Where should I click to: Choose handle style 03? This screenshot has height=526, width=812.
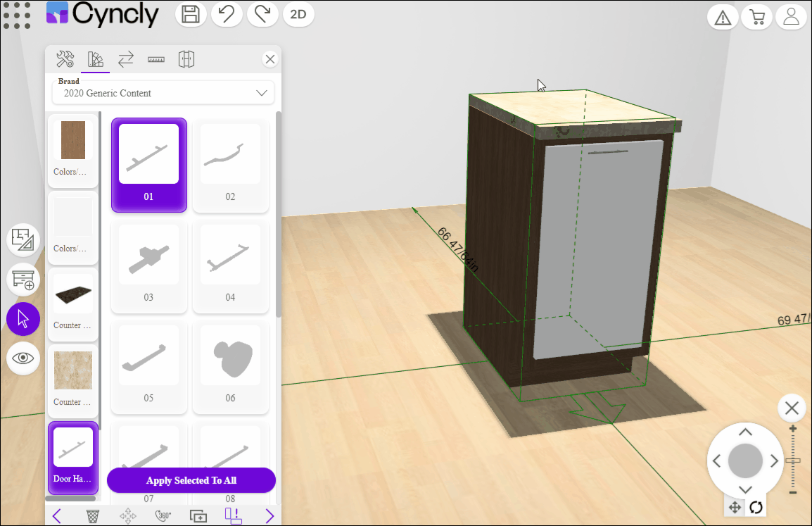149,266
